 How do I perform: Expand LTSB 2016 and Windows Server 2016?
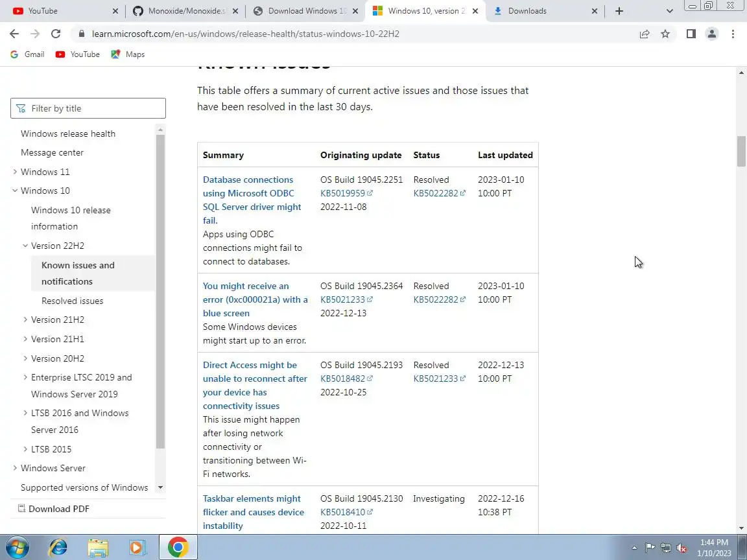tap(25, 413)
